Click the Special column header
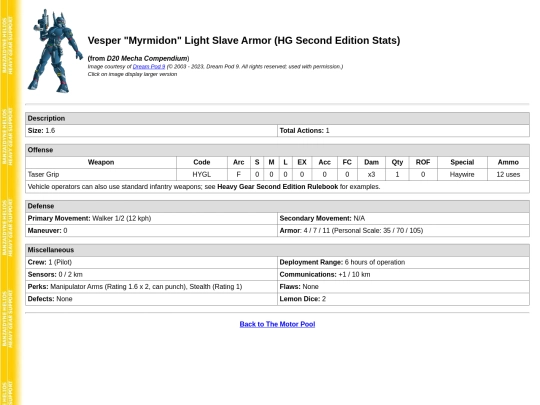 click(x=462, y=162)
